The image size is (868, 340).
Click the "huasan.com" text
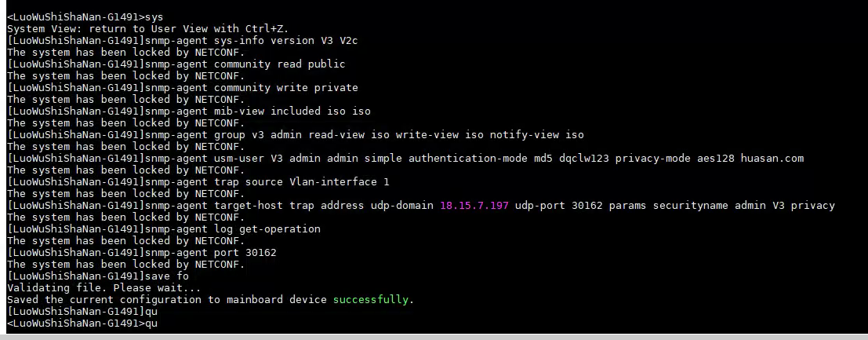772,158
